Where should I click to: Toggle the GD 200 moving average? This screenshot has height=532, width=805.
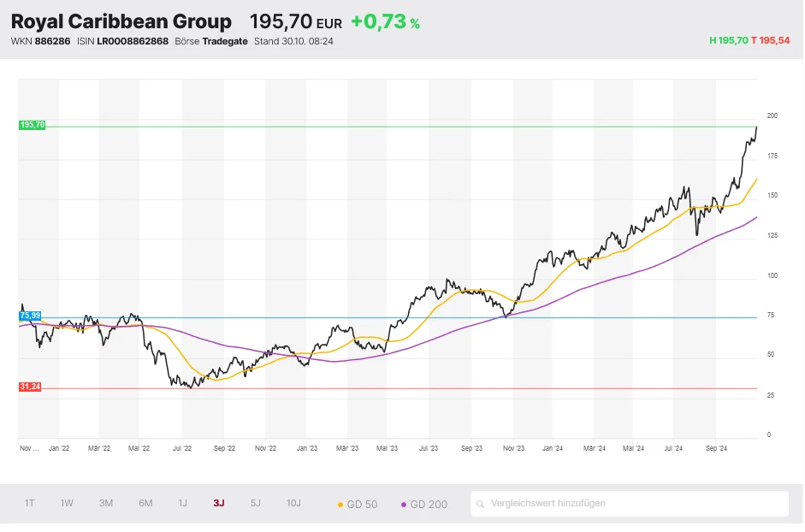coord(423,504)
